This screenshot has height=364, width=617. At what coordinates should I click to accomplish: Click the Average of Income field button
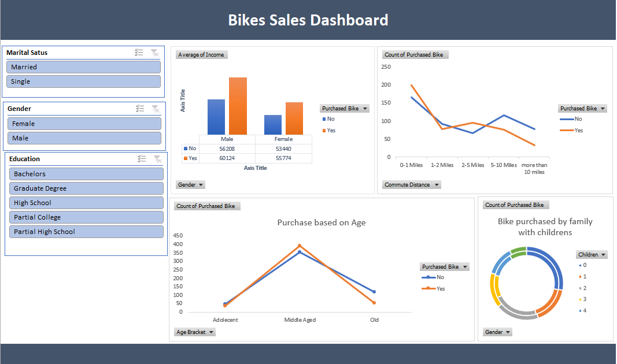201,54
